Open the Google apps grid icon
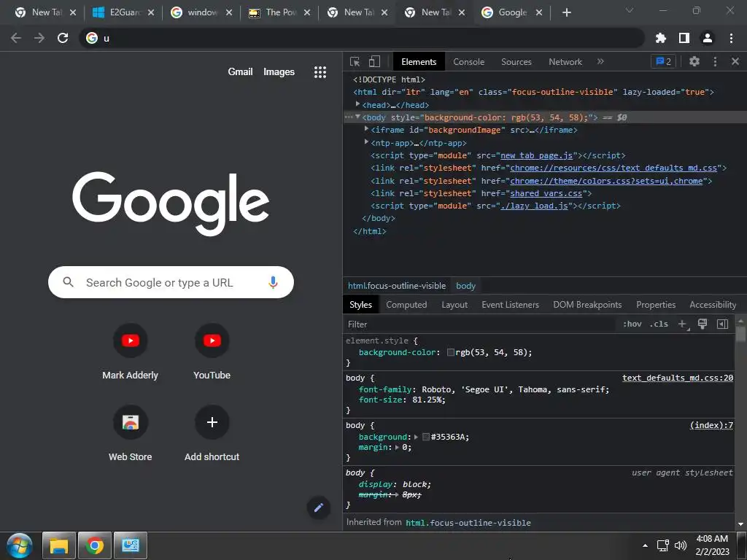747x560 pixels. [320, 72]
